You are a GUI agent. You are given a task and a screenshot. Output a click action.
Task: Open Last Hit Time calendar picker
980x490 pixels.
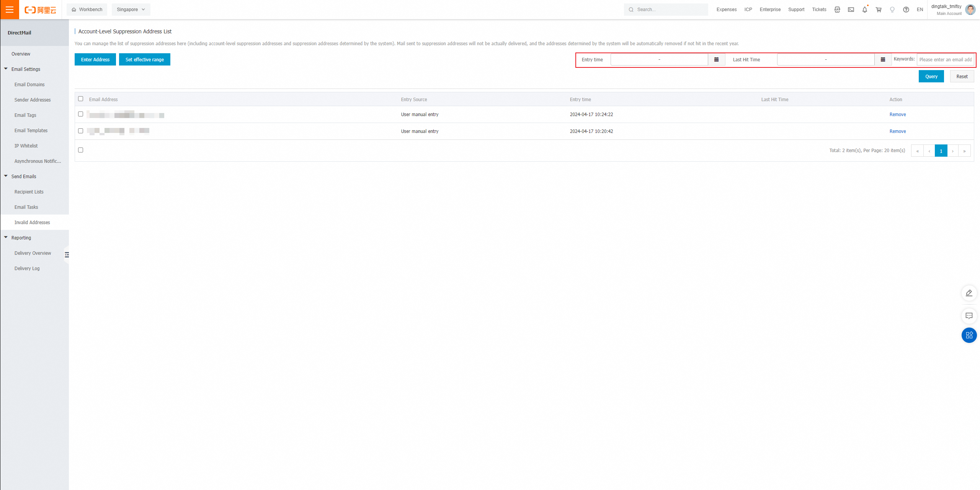coord(883,59)
